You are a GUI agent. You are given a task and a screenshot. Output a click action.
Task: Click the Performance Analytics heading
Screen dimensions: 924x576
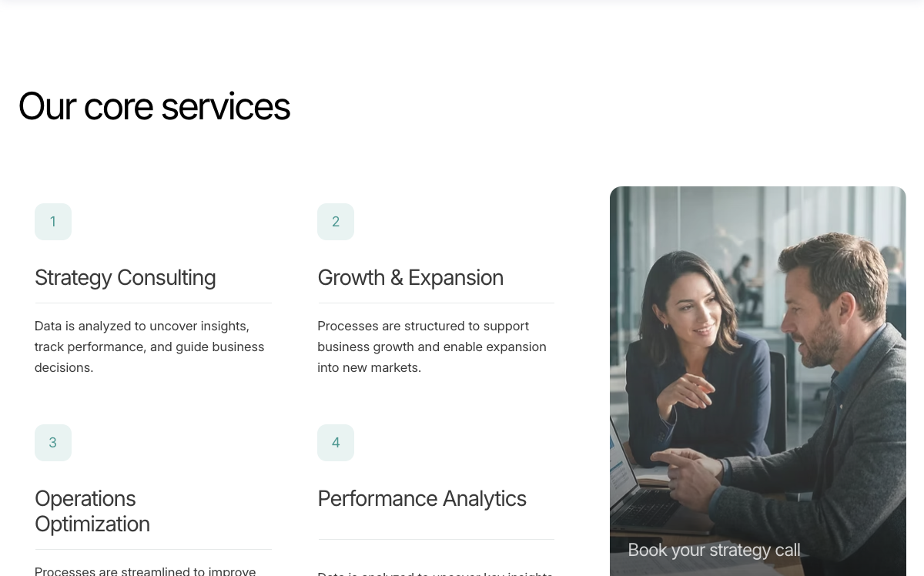422,498
